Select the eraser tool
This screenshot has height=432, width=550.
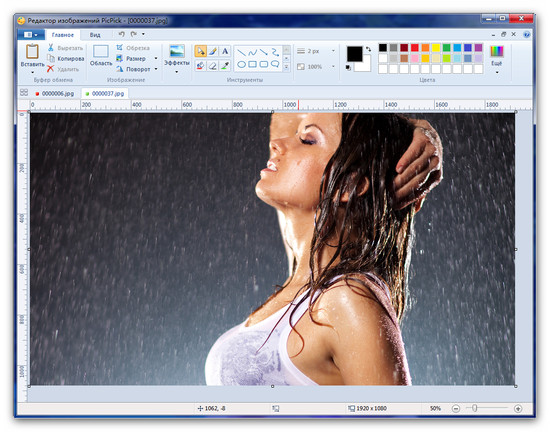[x=213, y=65]
